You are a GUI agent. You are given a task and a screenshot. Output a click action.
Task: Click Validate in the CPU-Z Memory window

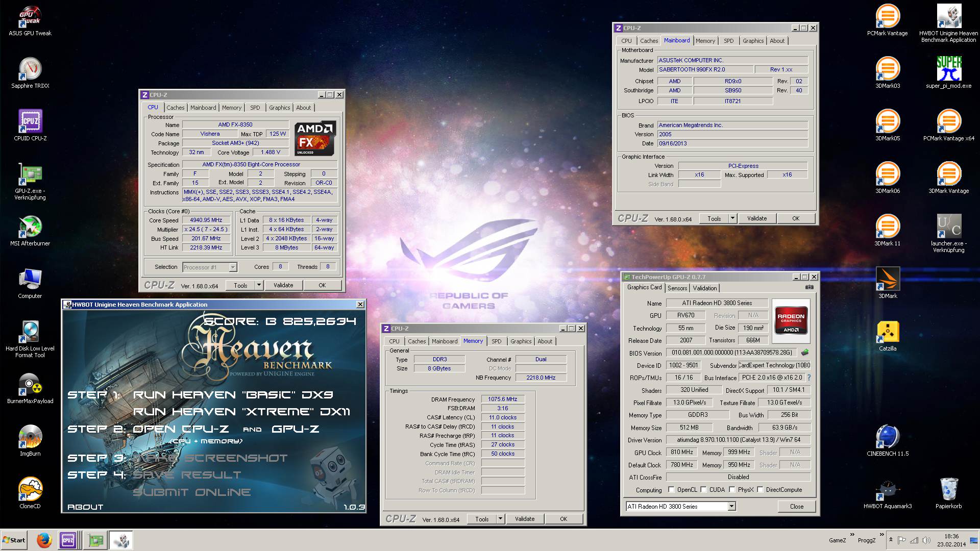[525, 518]
